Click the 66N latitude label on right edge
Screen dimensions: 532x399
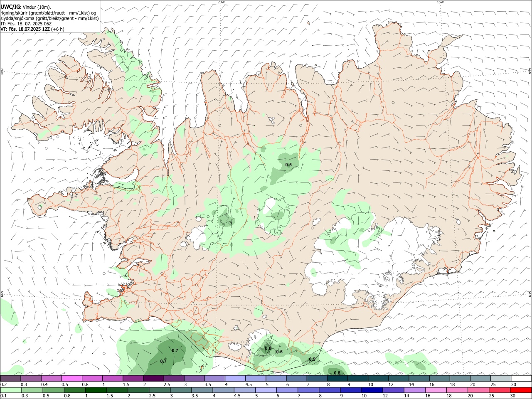pos(530,71)
